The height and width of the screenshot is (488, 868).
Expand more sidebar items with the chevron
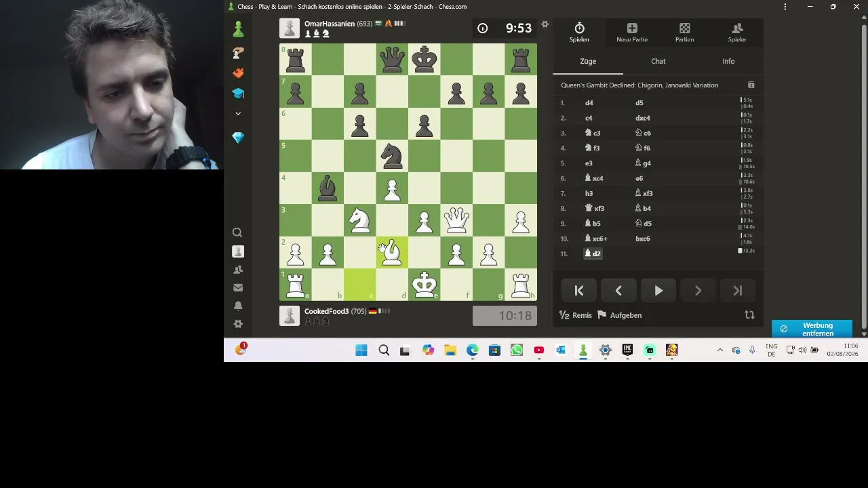pyautogui.click(x=238, y=114)
